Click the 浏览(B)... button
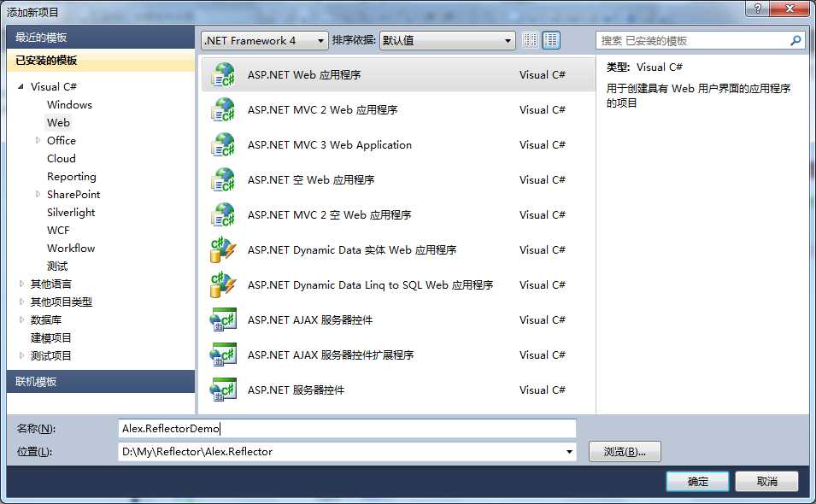This screenshot has width=816, height=504. coord(625,452)
